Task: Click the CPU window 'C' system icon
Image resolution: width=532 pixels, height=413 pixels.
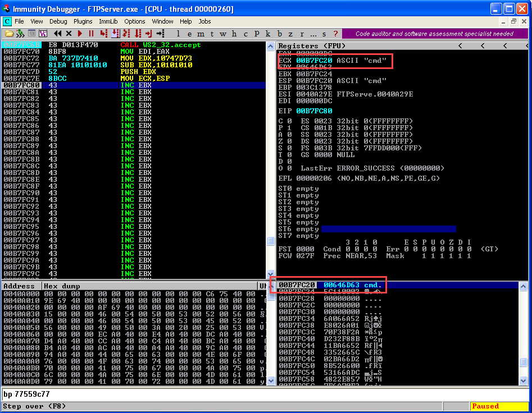Action: 7,22
